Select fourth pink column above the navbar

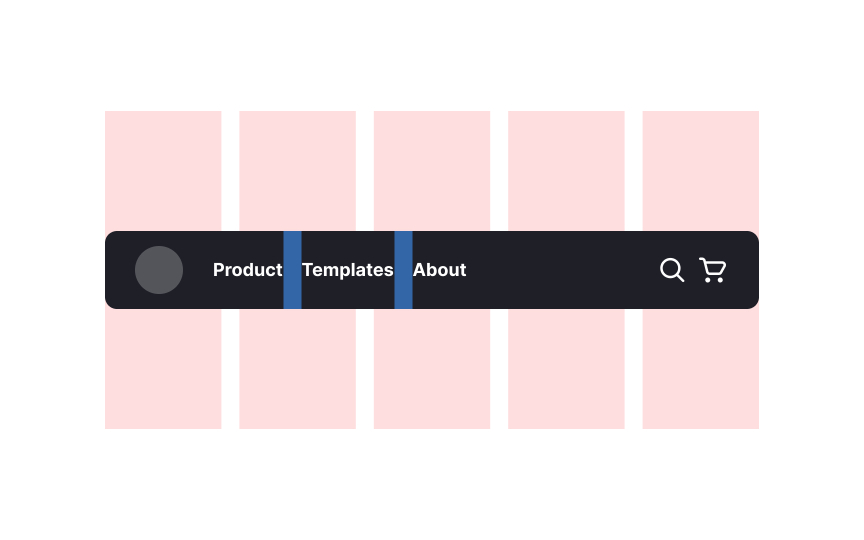tap(566, 171)
